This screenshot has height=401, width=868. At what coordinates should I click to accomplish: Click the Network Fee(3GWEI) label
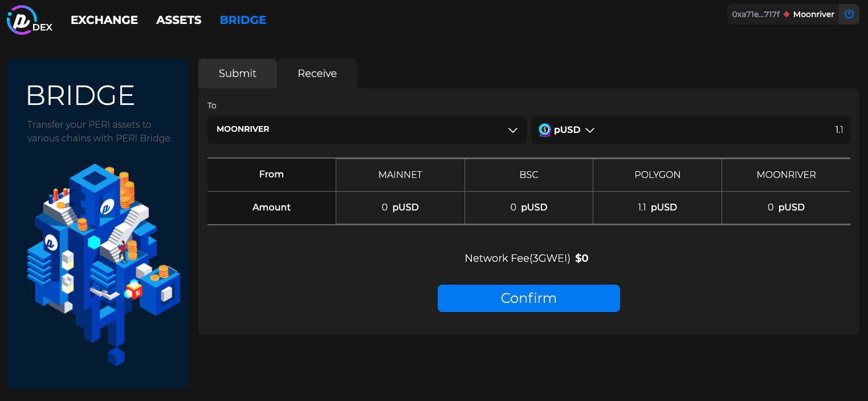(x=517, y=258)
